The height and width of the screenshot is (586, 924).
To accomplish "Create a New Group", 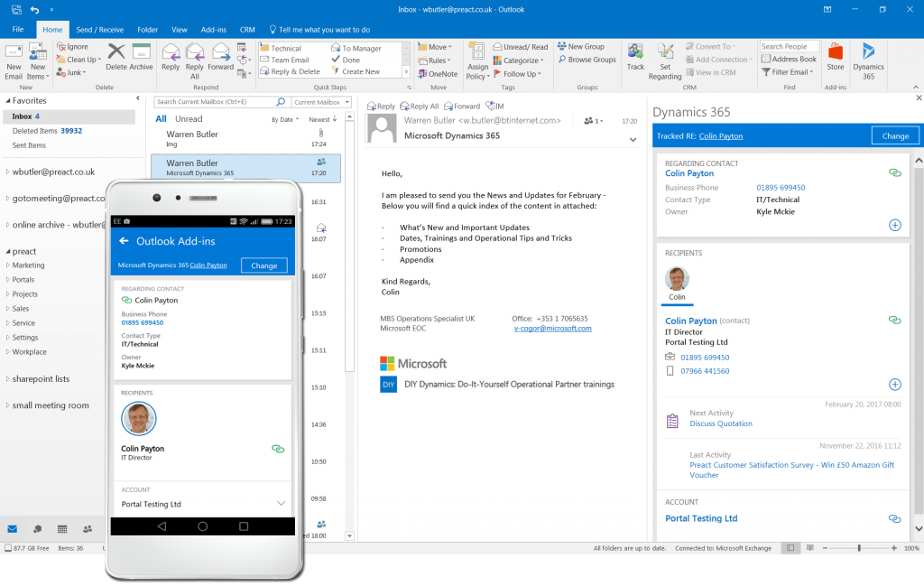I will (581, 47).
